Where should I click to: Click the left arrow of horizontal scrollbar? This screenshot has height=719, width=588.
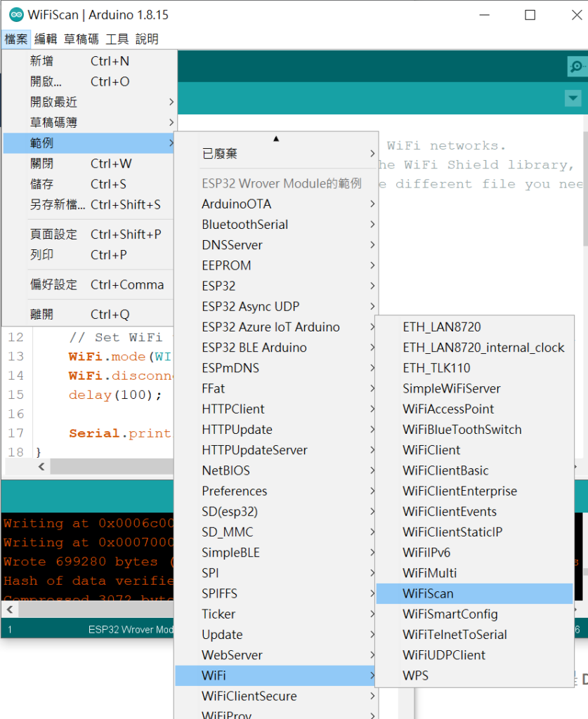coord(41,467)
